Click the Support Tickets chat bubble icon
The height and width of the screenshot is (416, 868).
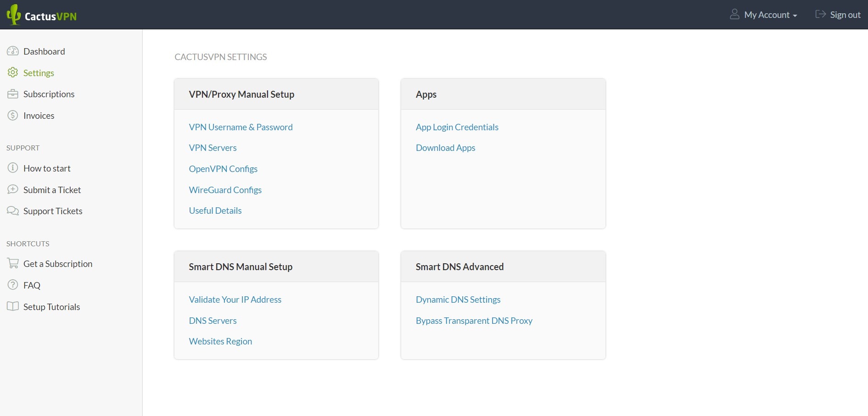(x=12, y=211)
